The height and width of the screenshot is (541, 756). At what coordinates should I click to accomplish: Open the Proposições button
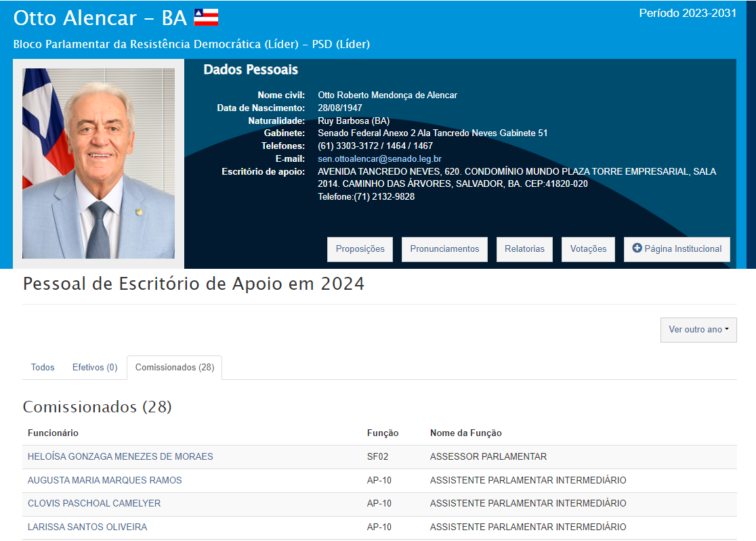(x=360, y=249)
